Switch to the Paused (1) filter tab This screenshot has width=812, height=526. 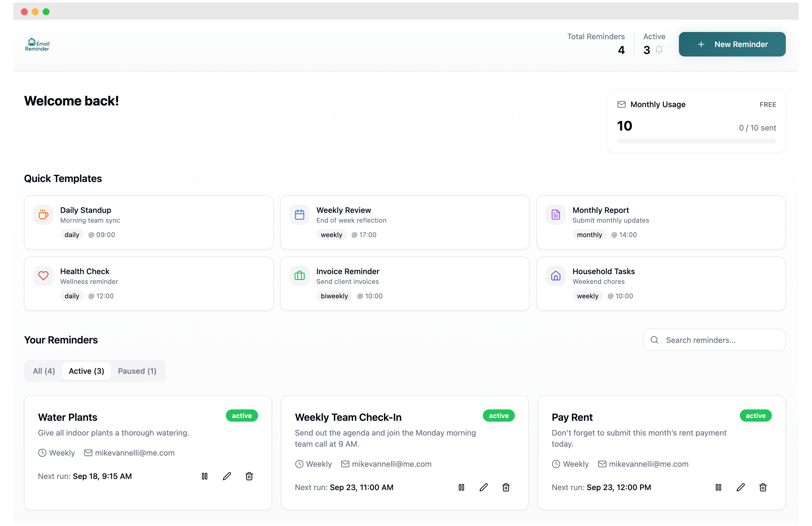point(137,371)
